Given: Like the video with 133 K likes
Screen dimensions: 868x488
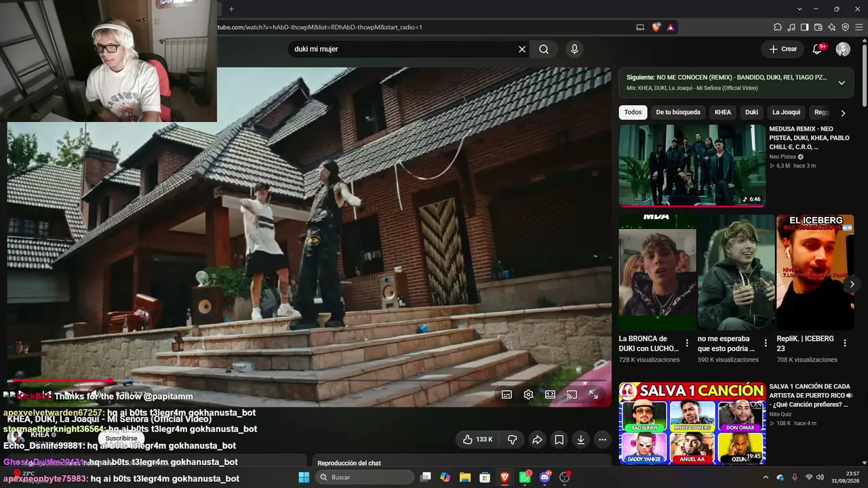Looking at the screenshot, I should click(x=478, y=440).
